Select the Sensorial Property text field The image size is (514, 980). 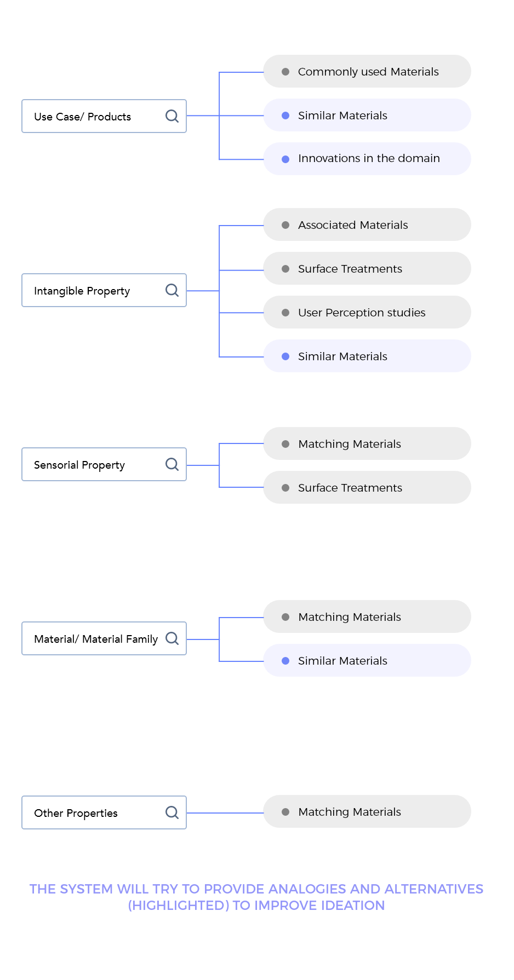tap(93, 464)
